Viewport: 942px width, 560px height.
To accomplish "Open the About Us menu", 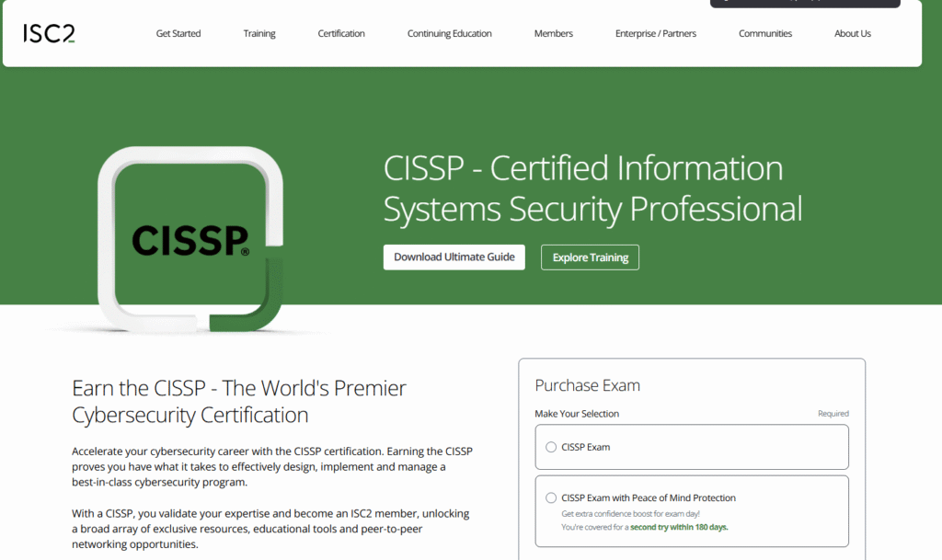I will pos(853,34).
